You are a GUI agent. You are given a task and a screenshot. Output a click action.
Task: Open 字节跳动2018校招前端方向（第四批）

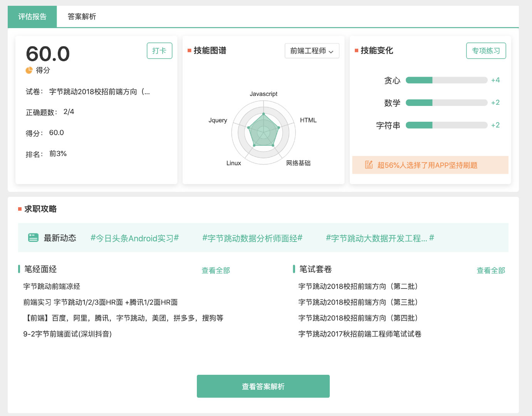(359, 318)
